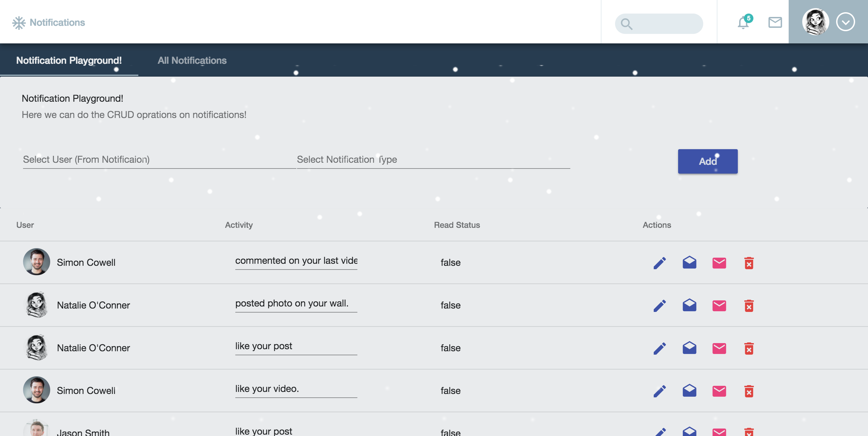Mark Natalie's posted photo notification as unread
Viewport: 868px width, 436px height.
(x=719, y=305)
